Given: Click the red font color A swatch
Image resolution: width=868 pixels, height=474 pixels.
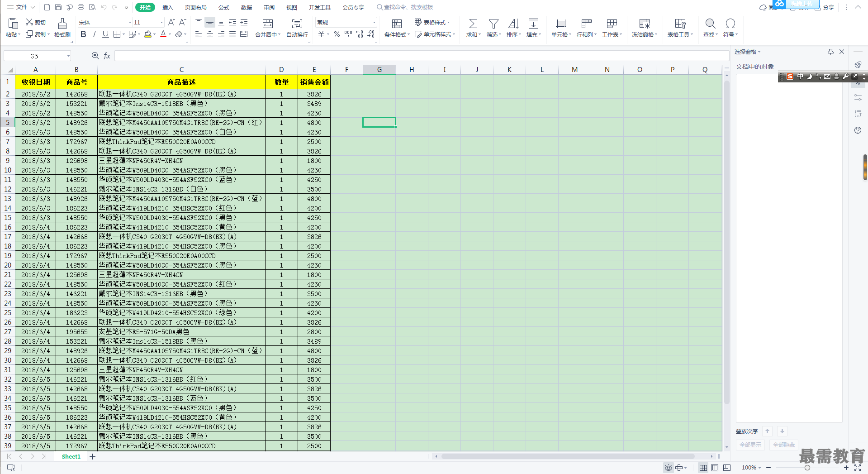Looking at the screenshot, I should tap(163, 34).
